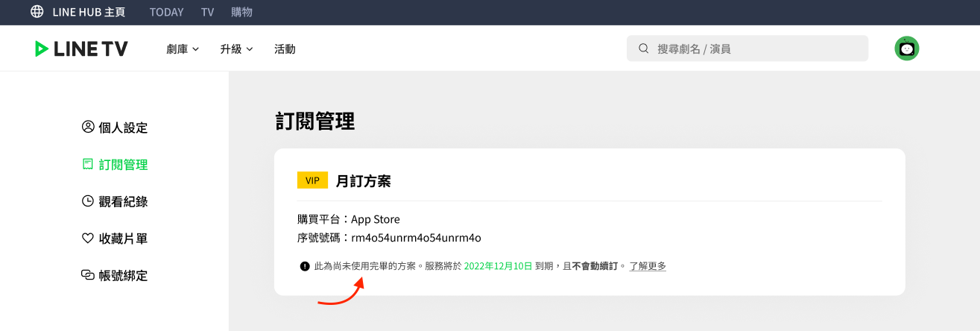
Task: Open 收藏片單 in sidebar
Action: (115, 239)
